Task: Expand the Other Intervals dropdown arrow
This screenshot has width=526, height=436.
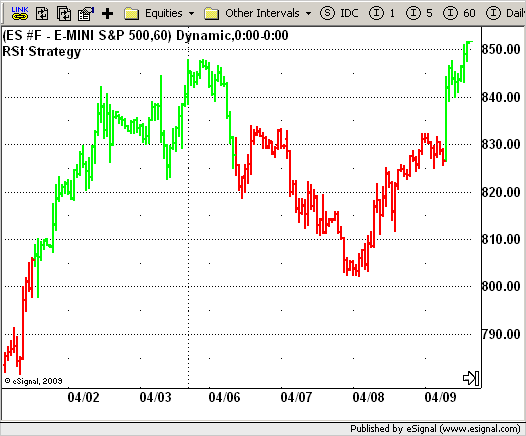Action: pyautogui.click(x=308, y=14)
